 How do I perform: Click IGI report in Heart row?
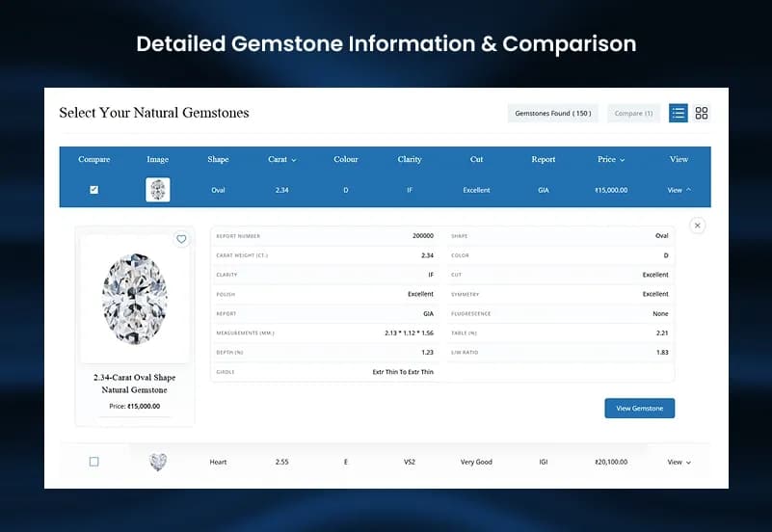543,462
